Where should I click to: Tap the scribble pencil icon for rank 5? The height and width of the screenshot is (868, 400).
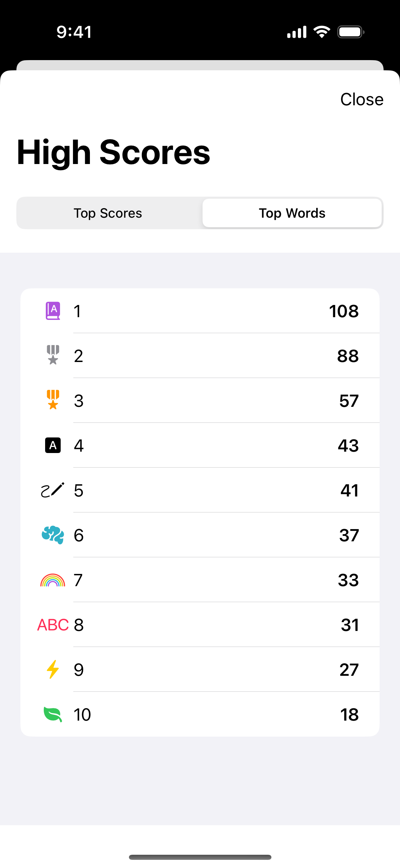click(53, 490)
